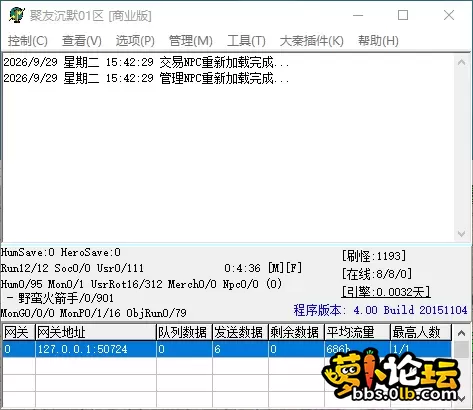Click the underlined [引擎:0.0032天] link
This screenshot has height=410, width=473.
(386, 292)
